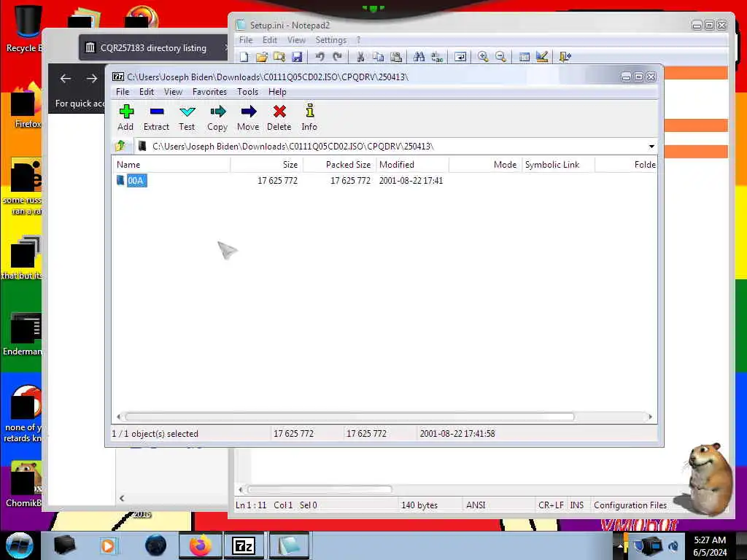
Task: Sort by the Modified column header
Action: (x=412, y=165)
